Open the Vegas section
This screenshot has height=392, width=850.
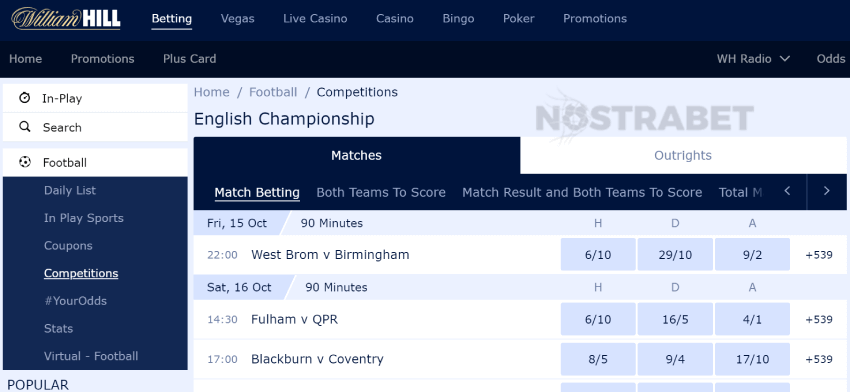[237, 18]
